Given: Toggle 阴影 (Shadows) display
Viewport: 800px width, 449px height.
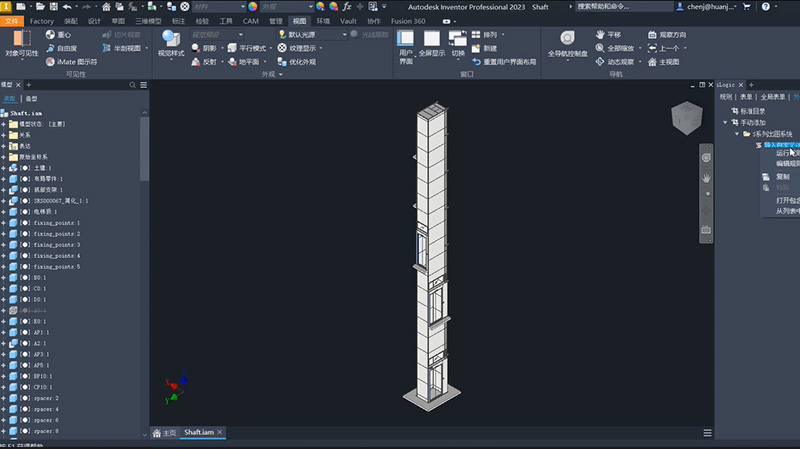Looking at the screenshot, I should coord(203,48).
